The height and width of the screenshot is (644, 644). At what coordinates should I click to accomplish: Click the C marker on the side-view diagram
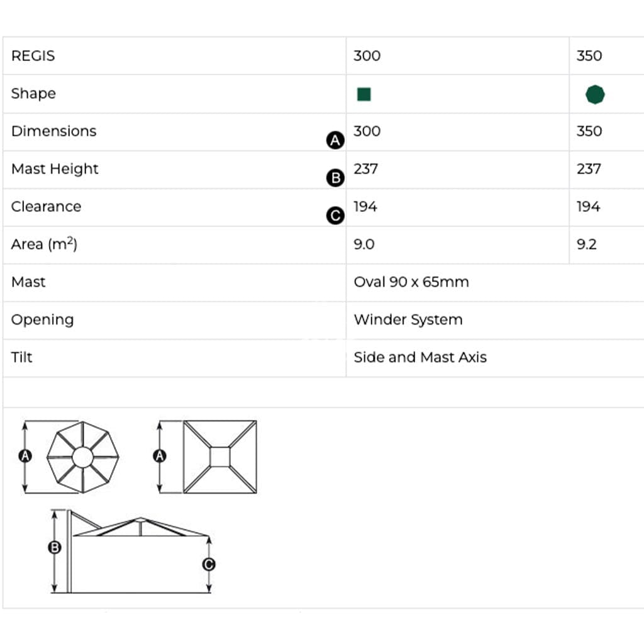pyautogui.click(x=209, y=564)
